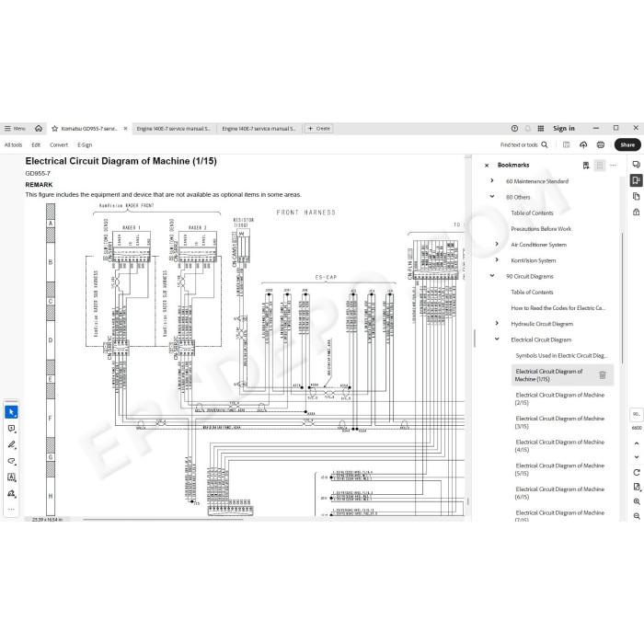Click the save file icon in toolbar
The image size is (644, 644).
[x=566, y=144]
